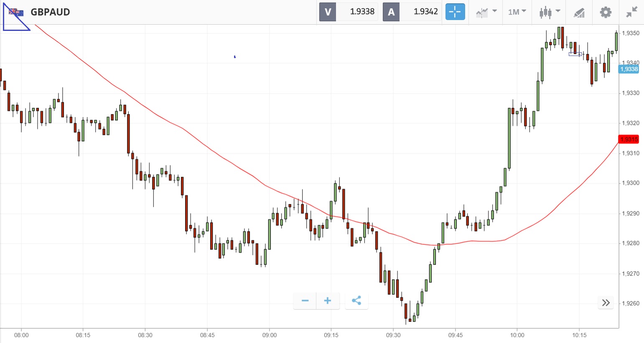Open the 1M timeframe dropdown
Image resolution: width=644 pixels, height=343 pixels.
click(517, 12)
